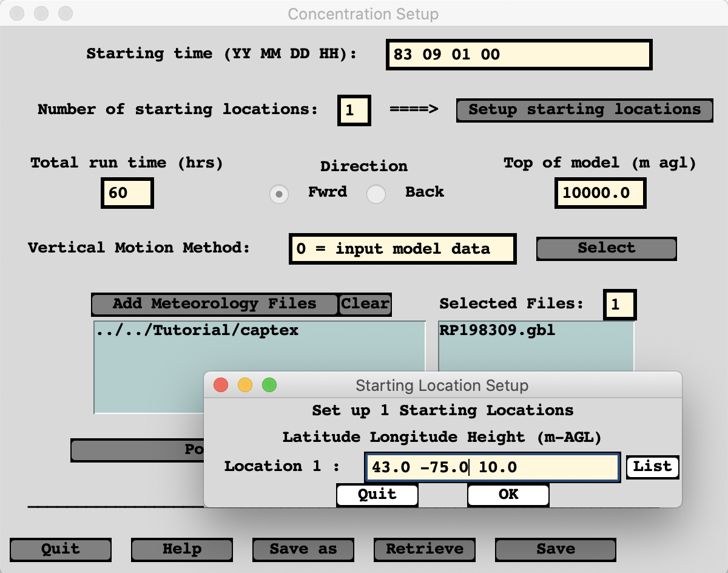Quit the Starting Location Setup dialog
The width and height of the screenshot is (728, 573).
click(377, 495)
